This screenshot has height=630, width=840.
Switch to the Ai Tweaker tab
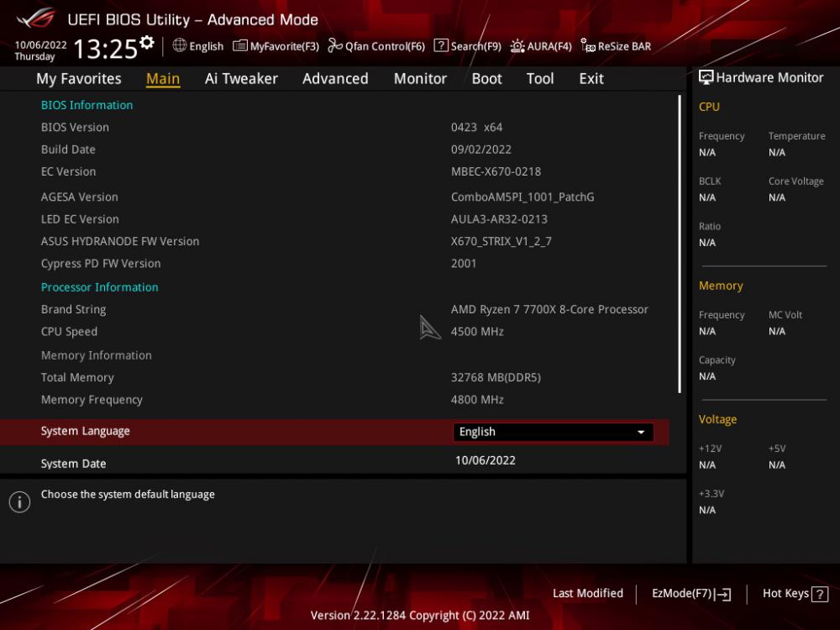click(241, 79)
